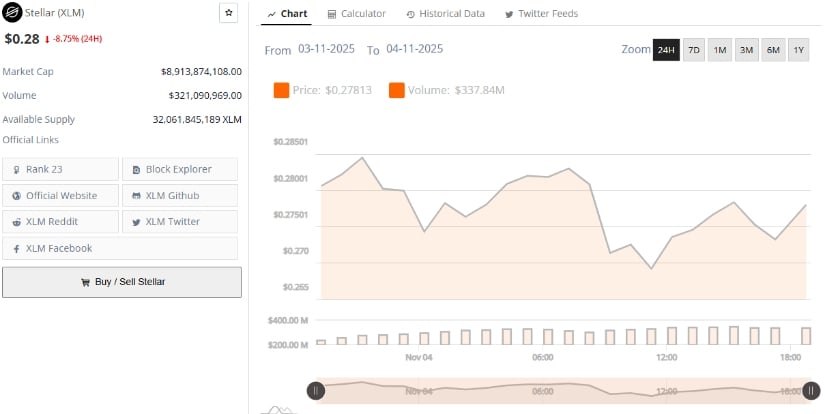Screen dimensions: 825x414
Task: Click the Stellar (XLM) logo icon
Action: pyautogui.click(x=14, y=14)
